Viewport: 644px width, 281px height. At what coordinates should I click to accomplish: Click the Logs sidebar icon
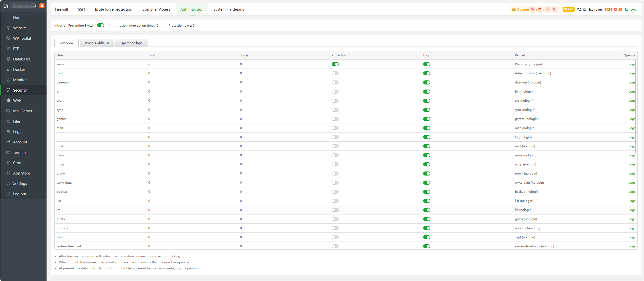point(8,132)
